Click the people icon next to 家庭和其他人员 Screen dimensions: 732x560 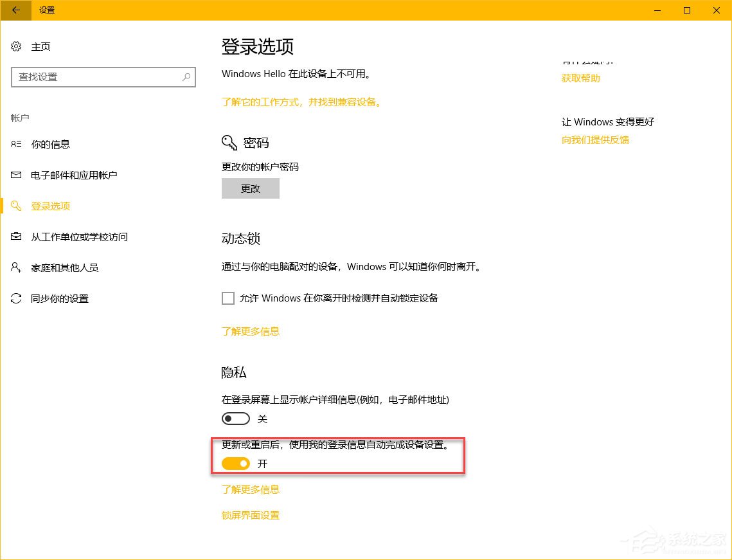coord(15,267)
